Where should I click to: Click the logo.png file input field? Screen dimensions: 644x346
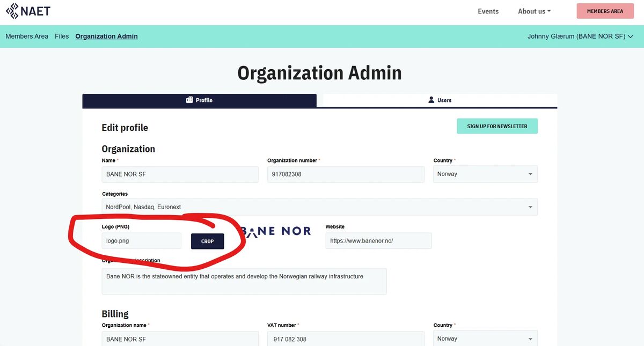point(142,241)
